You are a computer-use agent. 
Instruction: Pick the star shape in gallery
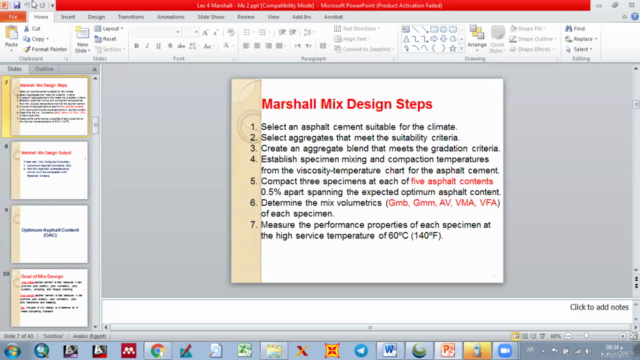click(453, 49)
